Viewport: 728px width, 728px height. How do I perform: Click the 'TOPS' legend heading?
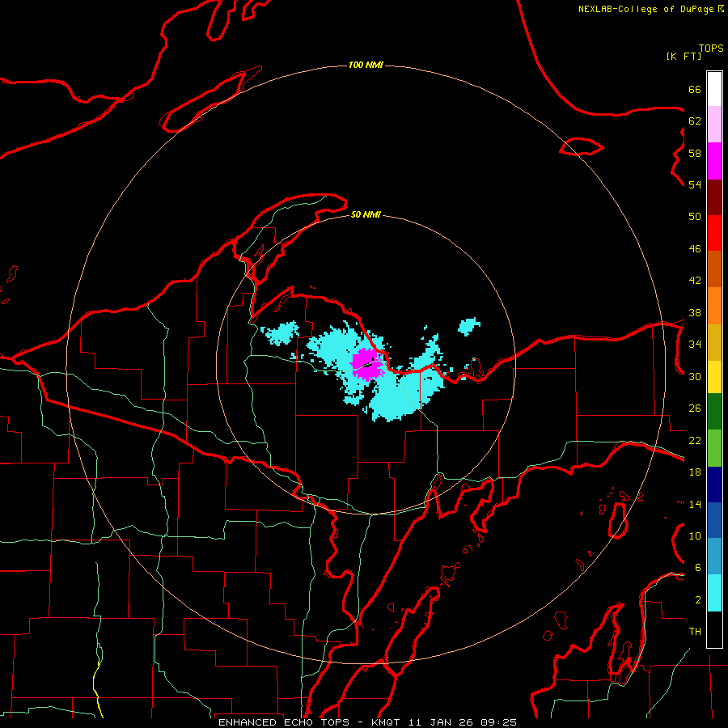(711, 49)
